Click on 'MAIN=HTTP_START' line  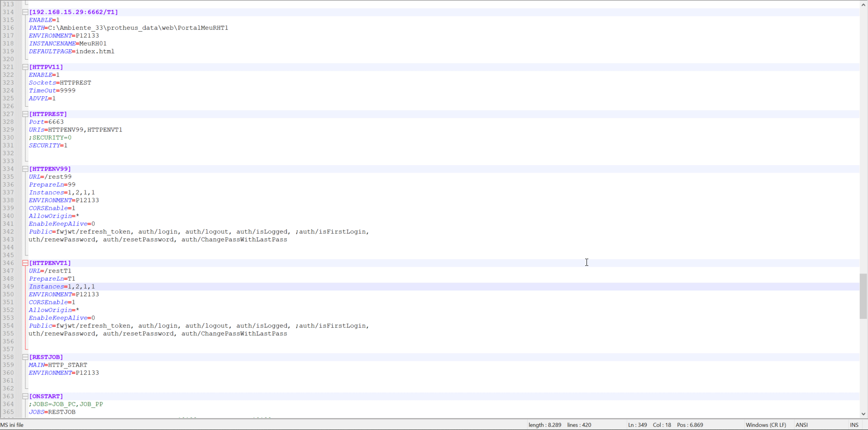click(x=58, y=365)
